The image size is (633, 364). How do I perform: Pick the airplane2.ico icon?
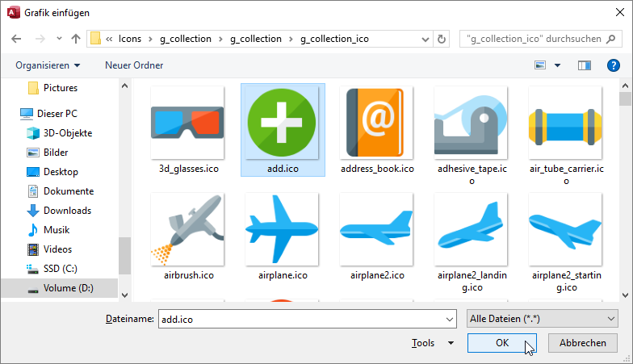click(x=376, y=229)
